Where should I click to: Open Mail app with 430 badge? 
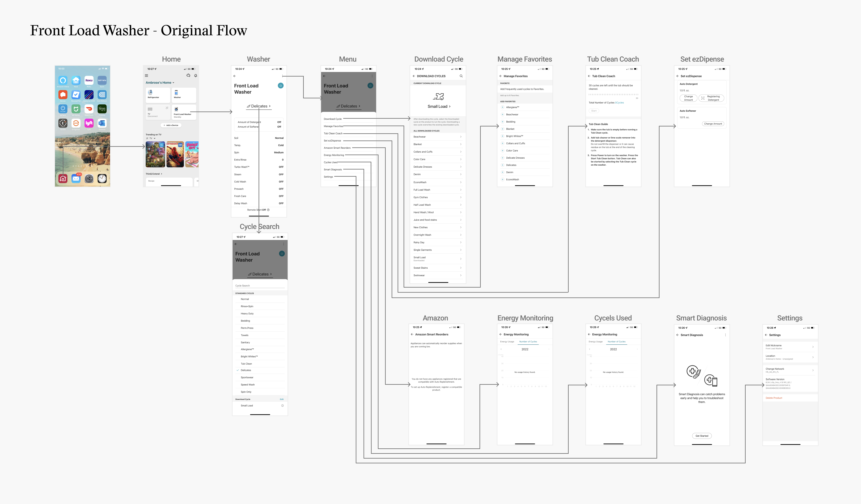pos(76,178)
